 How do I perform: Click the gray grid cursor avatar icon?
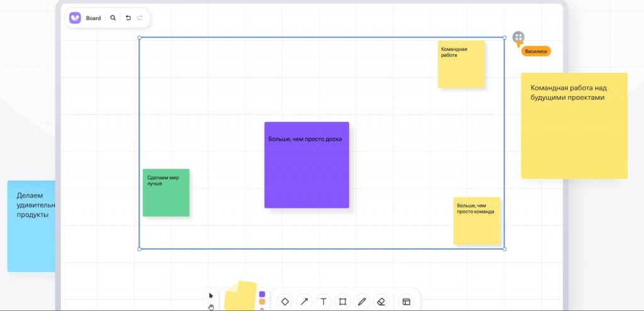[519, 37]
